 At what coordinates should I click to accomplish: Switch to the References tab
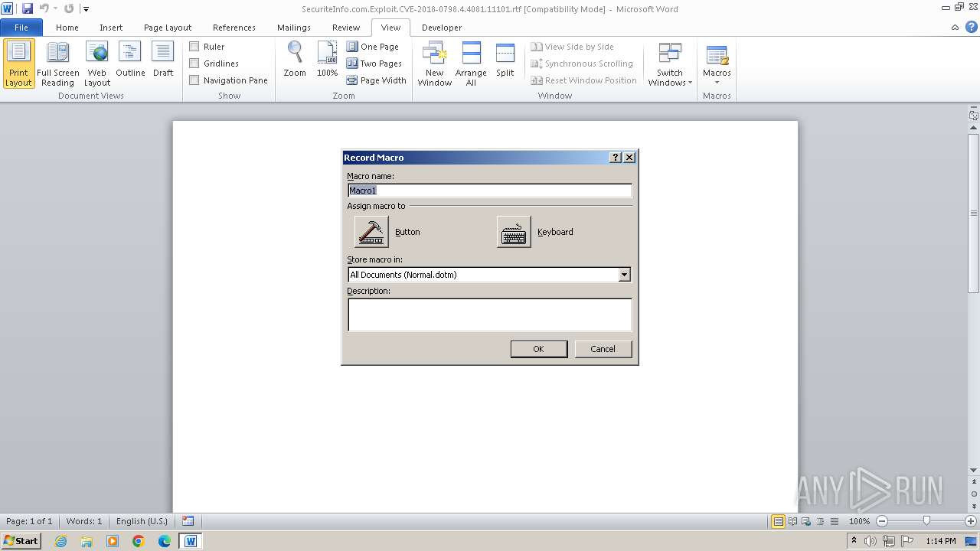click(234, 28)
